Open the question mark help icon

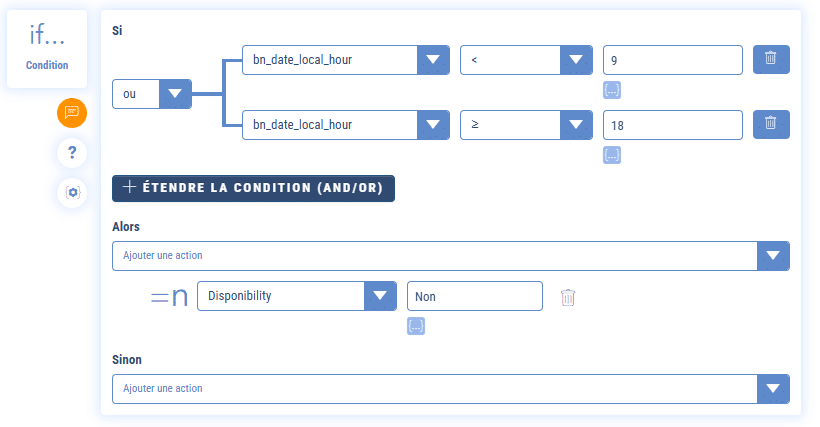tap(72, 152)
